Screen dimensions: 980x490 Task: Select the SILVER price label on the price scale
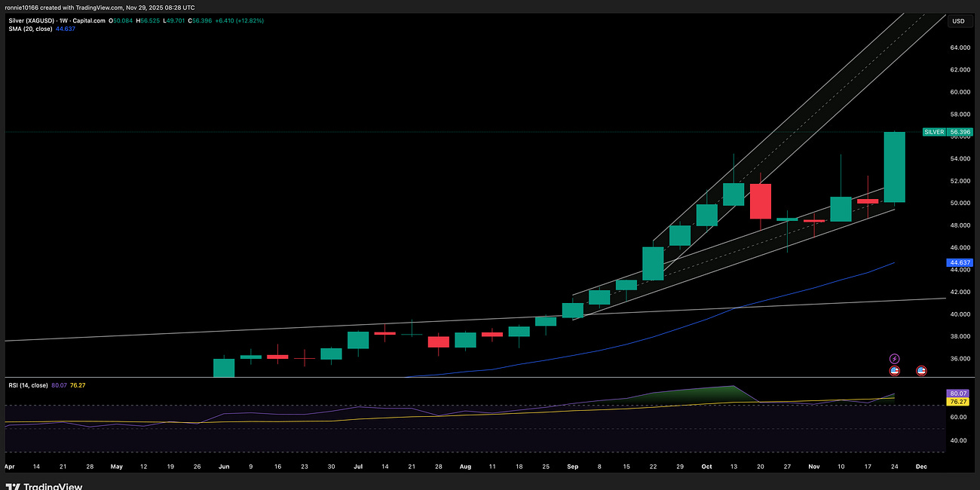click(935, 131)
